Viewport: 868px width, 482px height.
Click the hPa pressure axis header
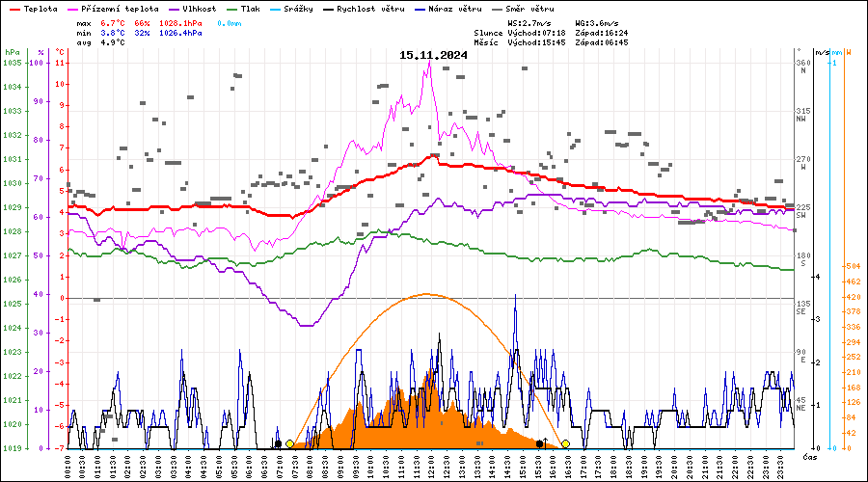12,52
